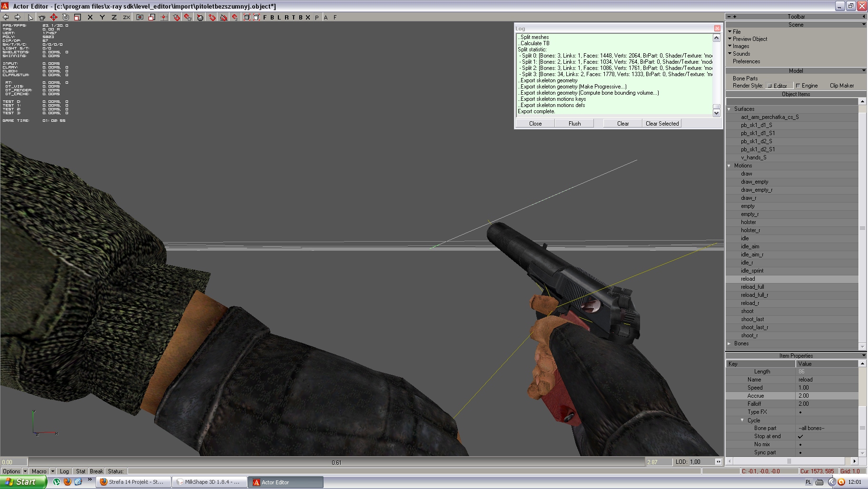Collapse the Surfaces tree node
Viewport: 868px width, 489px height.
[x=729, y=109]
